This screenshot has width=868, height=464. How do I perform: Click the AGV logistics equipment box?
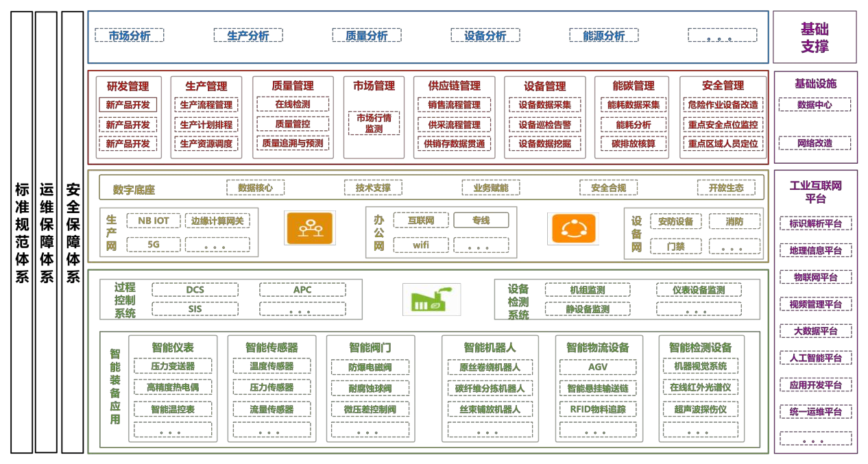597,367
